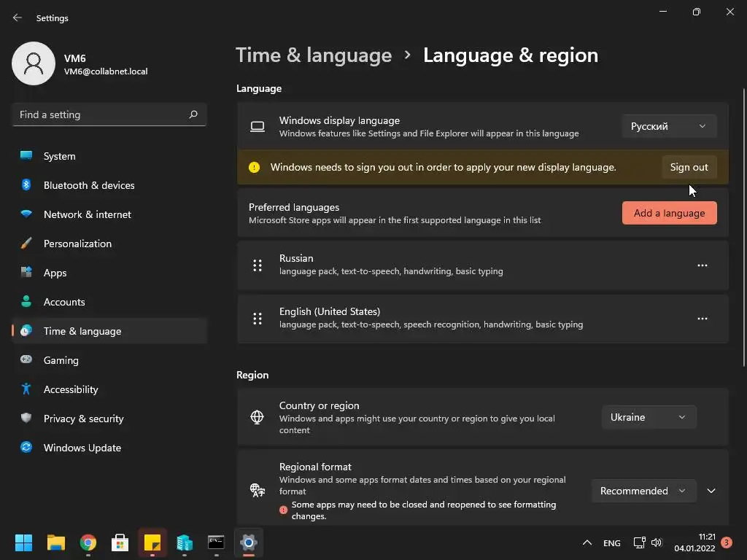747x560 pixels.
Task: Open Network & internet category
Action: 109,214
